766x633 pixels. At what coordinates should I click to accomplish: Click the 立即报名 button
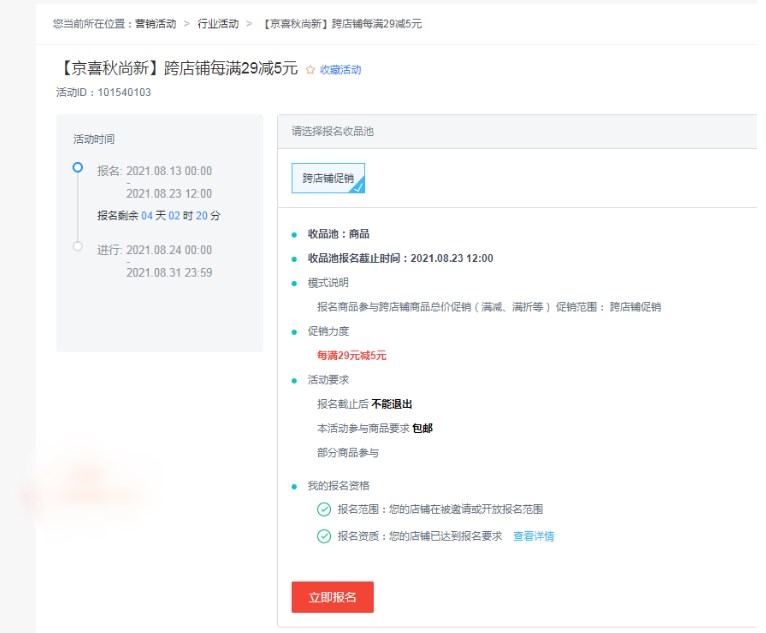[x=332, y=597]
